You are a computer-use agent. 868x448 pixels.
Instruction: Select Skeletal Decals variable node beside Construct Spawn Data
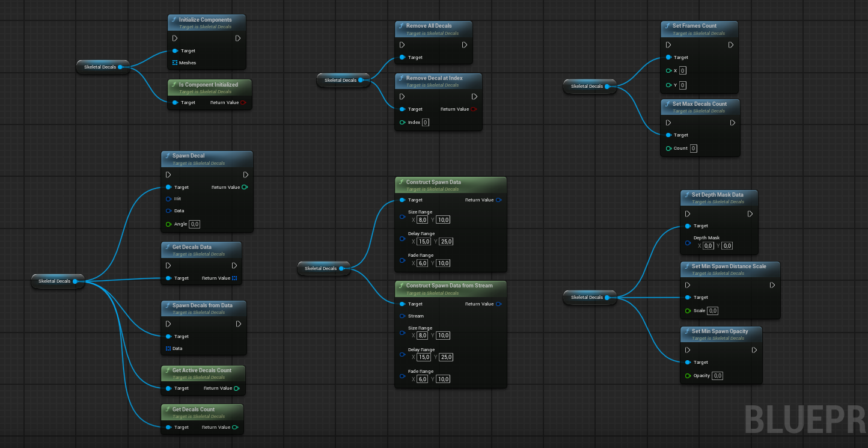(324, 268)
